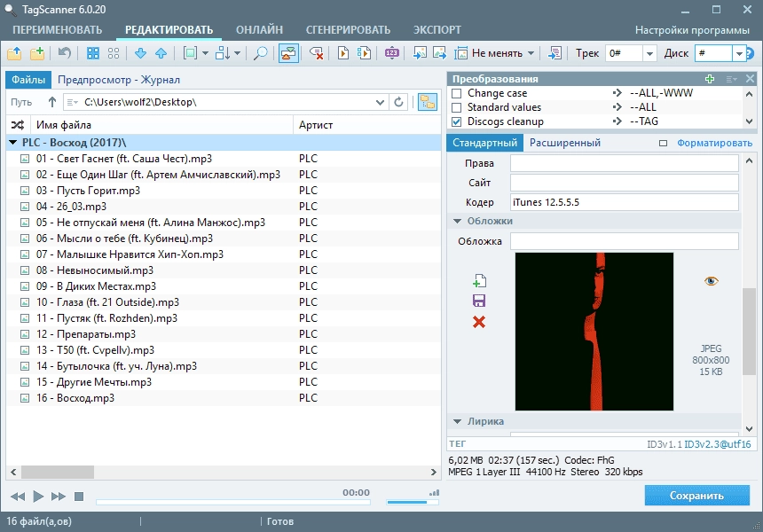The image size is (763, 532).
Task: Expand the Диск number format dropdown
Action: click(x=739, y=53)
